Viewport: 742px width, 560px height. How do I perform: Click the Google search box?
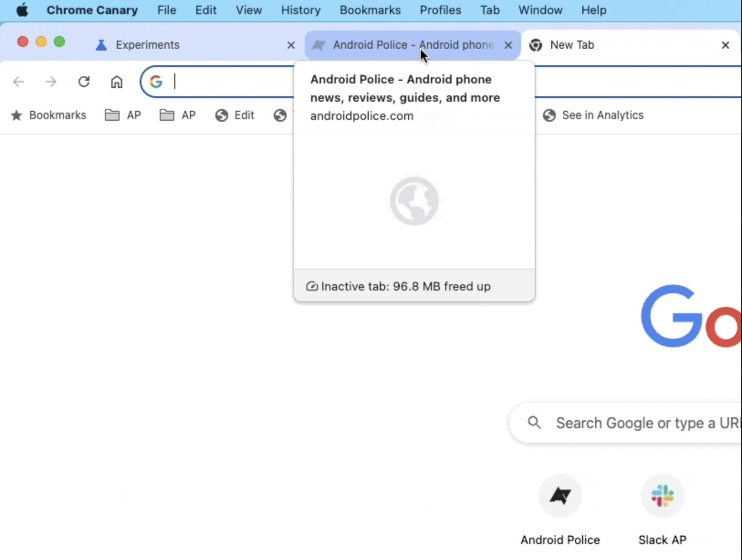(x=626, y=423)
